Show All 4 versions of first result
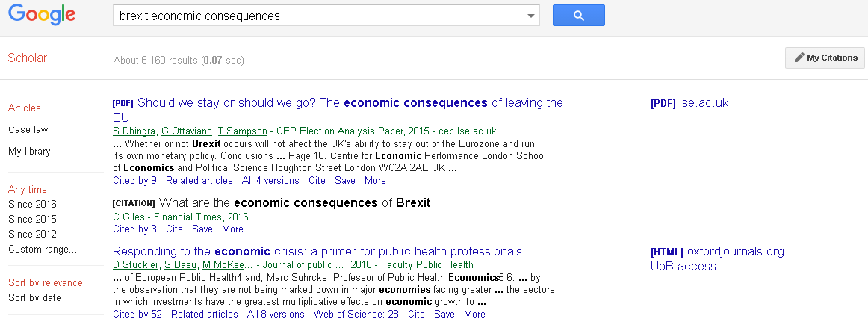The image size is (868, 319). (270, 180)
